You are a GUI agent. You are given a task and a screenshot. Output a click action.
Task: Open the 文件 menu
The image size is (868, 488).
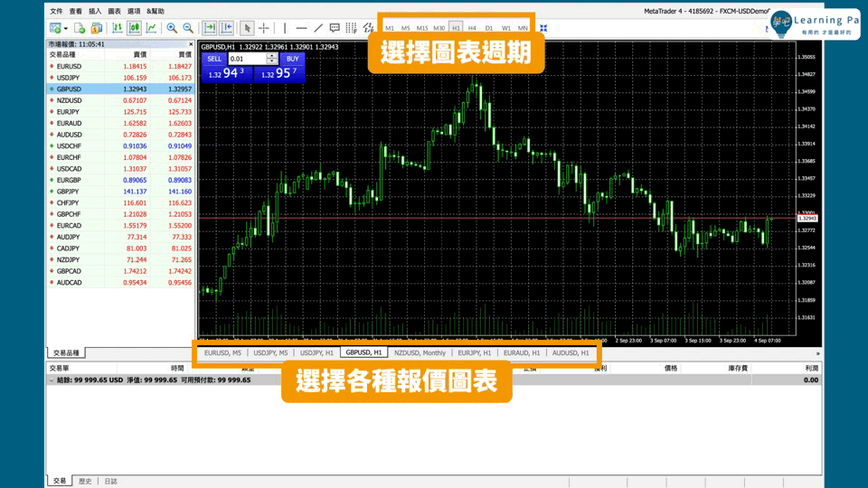pos(56,11)
